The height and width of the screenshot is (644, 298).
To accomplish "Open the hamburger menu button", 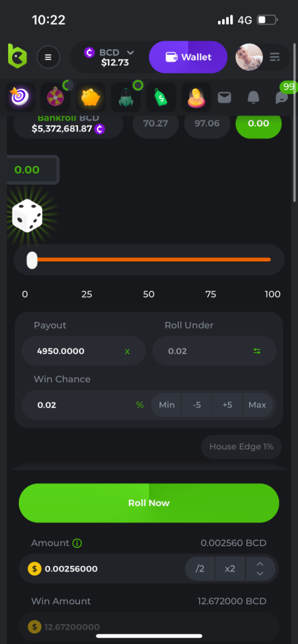I will click(x=48, y=57).
